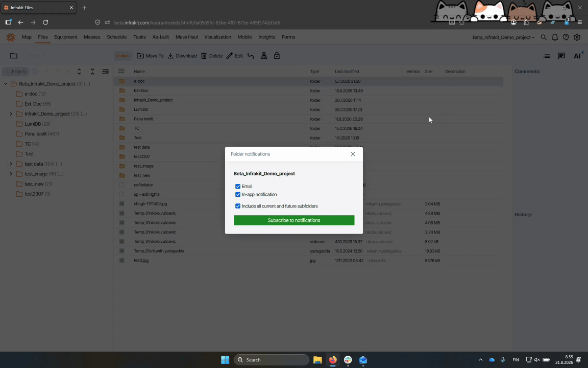Click Subscribe to notifications button
588x368 pixels.
coord(293,220)
